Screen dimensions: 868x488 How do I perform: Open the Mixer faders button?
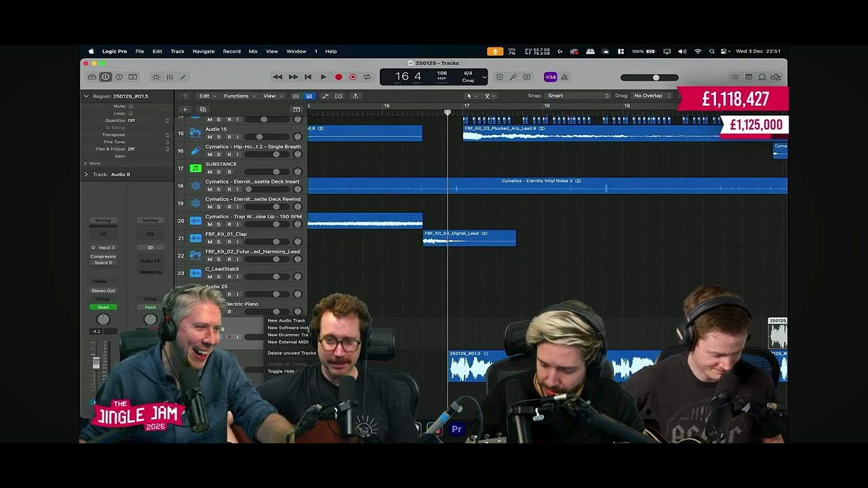170,77
